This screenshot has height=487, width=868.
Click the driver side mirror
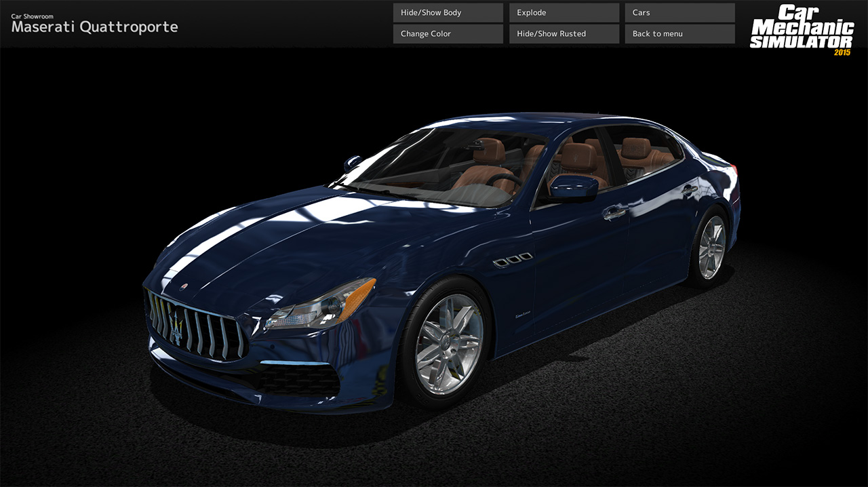click(572, 183)
